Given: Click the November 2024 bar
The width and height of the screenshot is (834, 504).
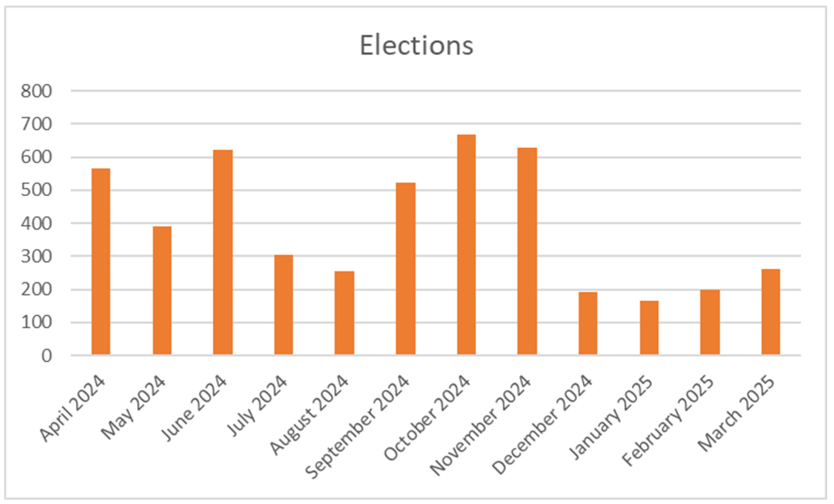Looking at the screenshot, I should point(527,251).
